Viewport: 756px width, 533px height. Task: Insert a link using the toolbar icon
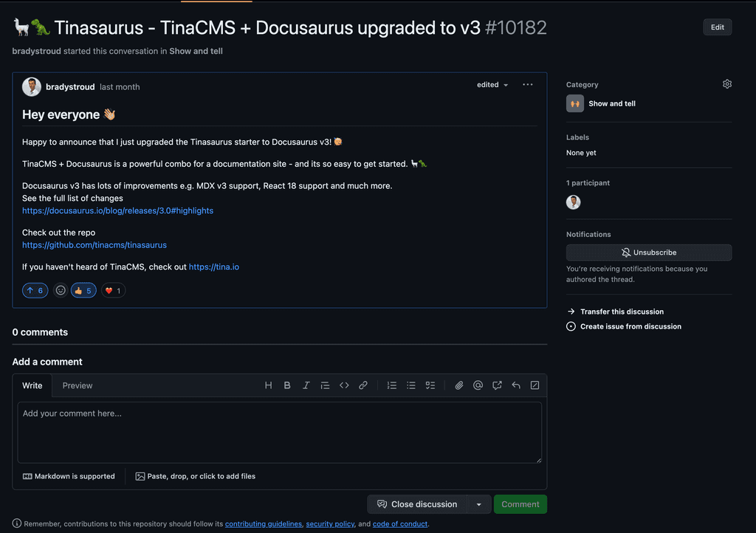[x=362, y=385]
